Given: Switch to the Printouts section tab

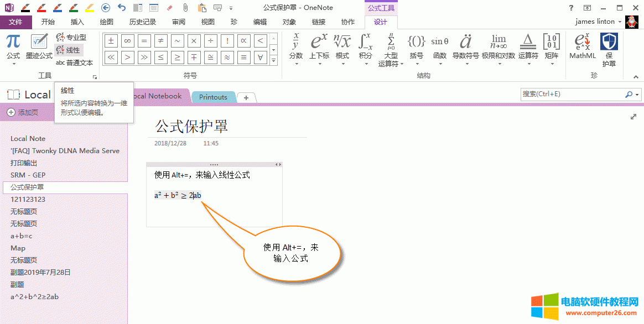Looking at the screenshot, I should [x=213, y=97].
